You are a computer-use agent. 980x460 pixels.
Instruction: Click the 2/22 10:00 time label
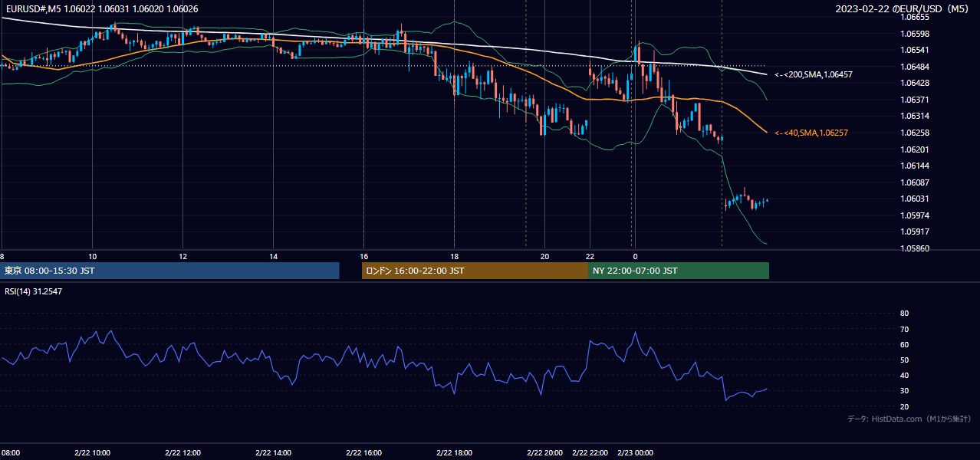point(92,452)
